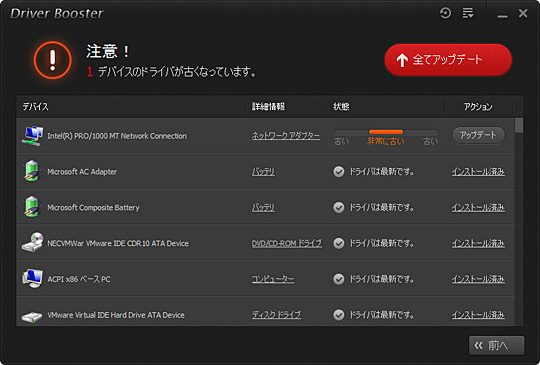This screenshot has height=365, width=540.
Task: Click ドライバは最新です text in AC Adapter row
Action: point(382,171)
